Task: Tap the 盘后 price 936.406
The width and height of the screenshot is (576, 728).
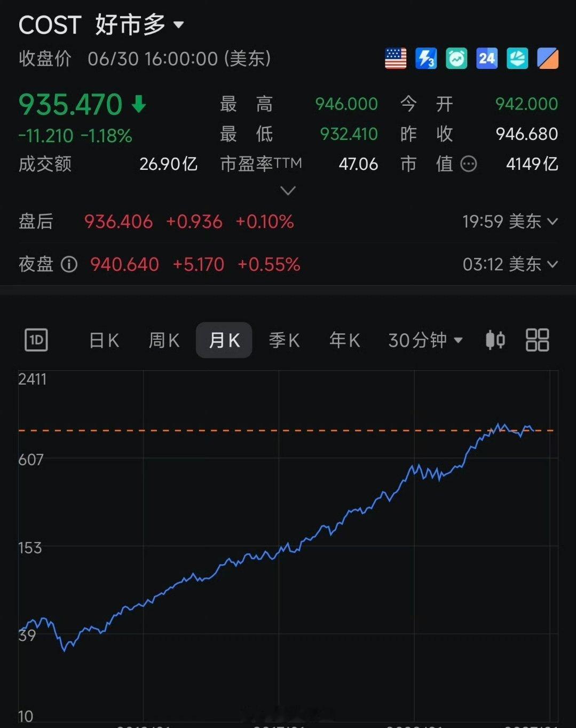Action: click(119, 221)
